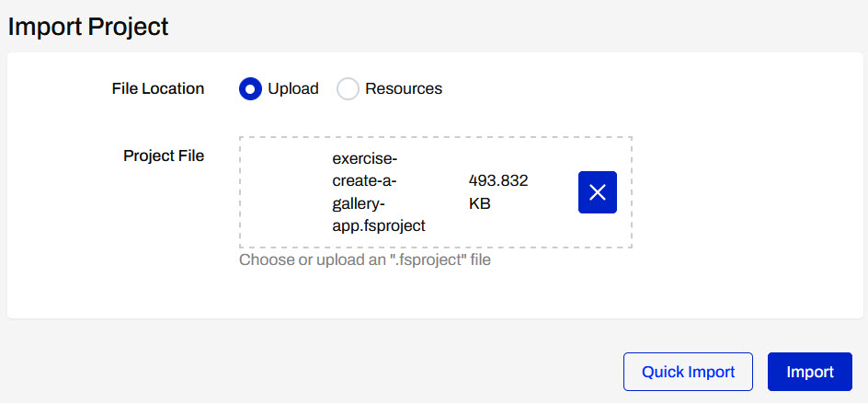
Task: Select the Upload radio button
Action: (x=250, y=89)
